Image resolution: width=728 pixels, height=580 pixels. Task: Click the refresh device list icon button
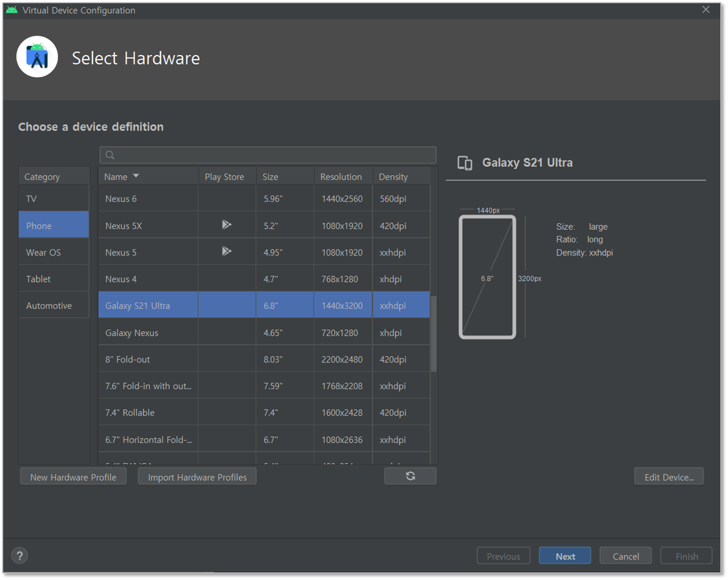tap(410, 476)
